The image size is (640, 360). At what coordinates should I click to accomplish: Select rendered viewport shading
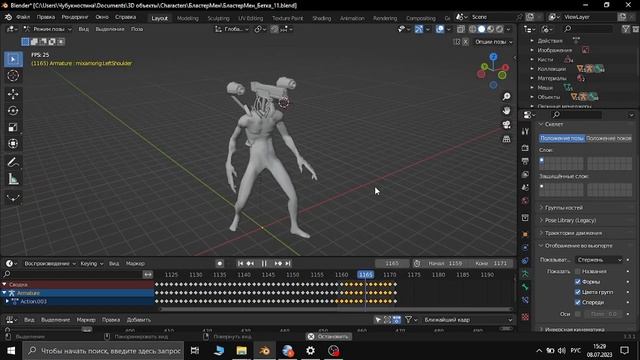click(x=500, y=29)
